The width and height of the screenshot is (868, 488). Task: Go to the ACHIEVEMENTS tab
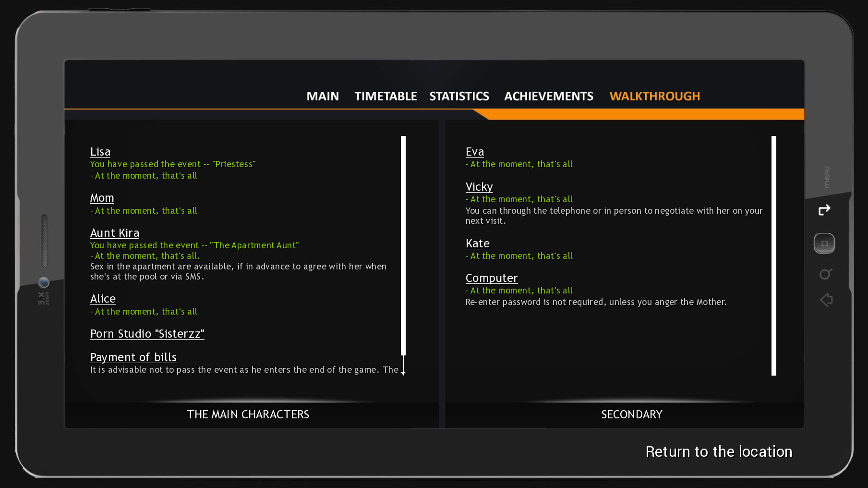tap(548, 97)
